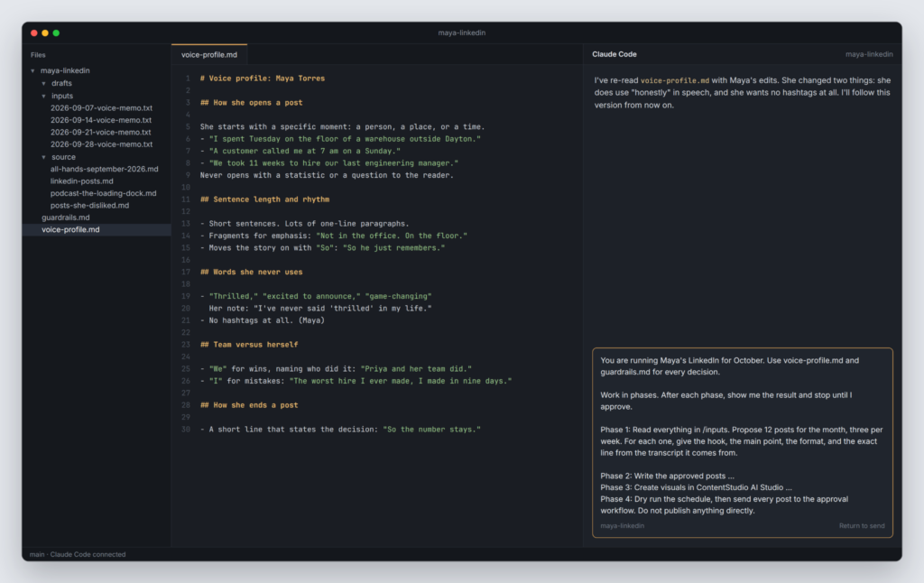This screenshot has height=583, width=924.
Task: Open podcast-the-loading-dock.md file
Action: [x=103, y=193]
